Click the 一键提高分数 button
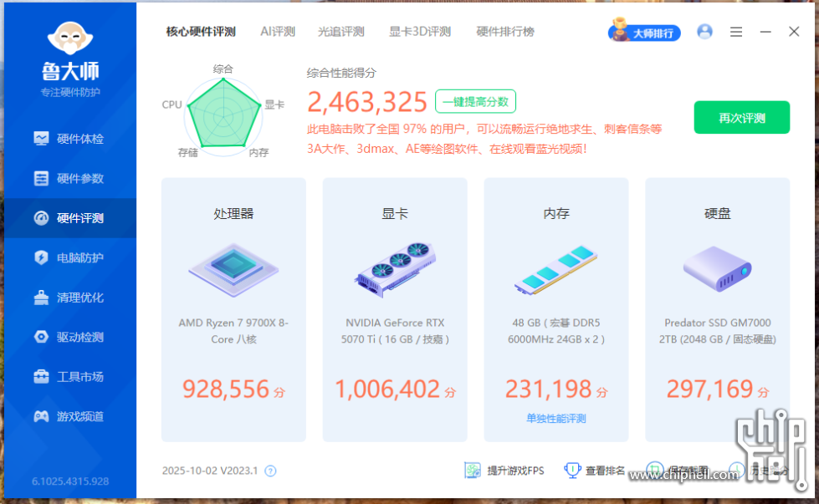 [x=475, y=102]
